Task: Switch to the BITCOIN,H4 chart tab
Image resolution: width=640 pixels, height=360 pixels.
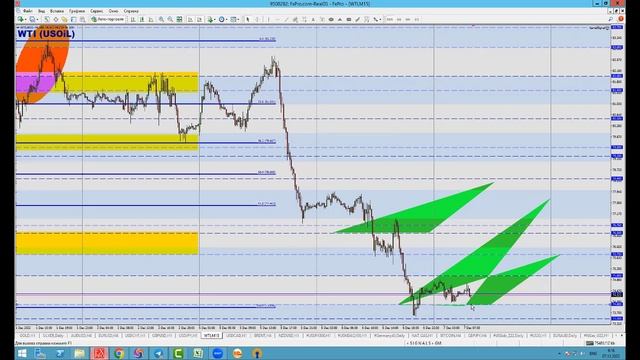Action: point(451,336)
